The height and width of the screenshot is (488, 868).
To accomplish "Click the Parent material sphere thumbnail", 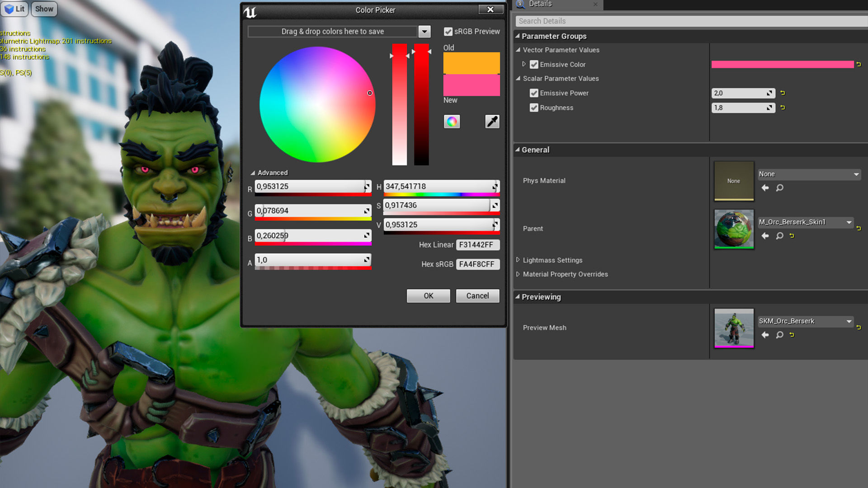I will coord(734,229).
